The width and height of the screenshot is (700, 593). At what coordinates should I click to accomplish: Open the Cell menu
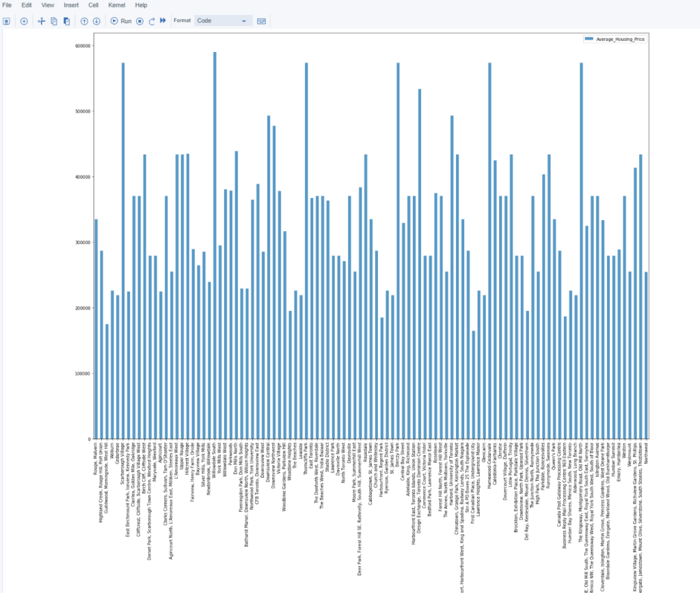93,5
